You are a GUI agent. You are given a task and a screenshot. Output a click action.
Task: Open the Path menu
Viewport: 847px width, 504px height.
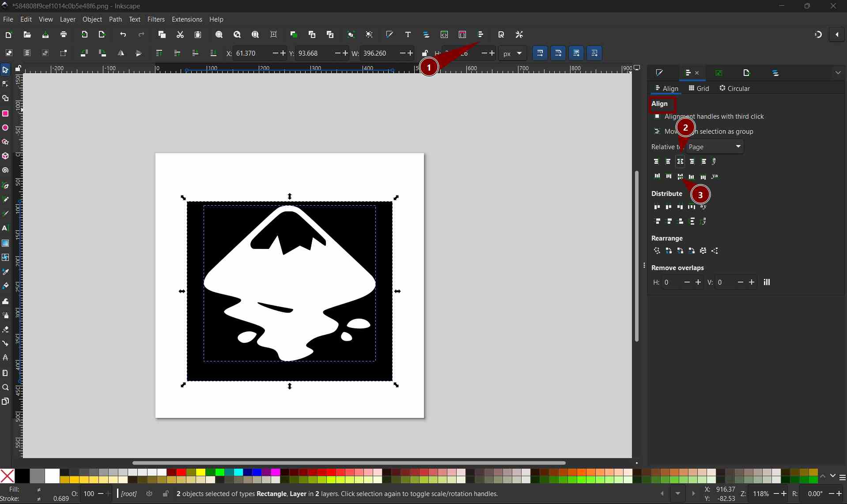coord(115,19)
